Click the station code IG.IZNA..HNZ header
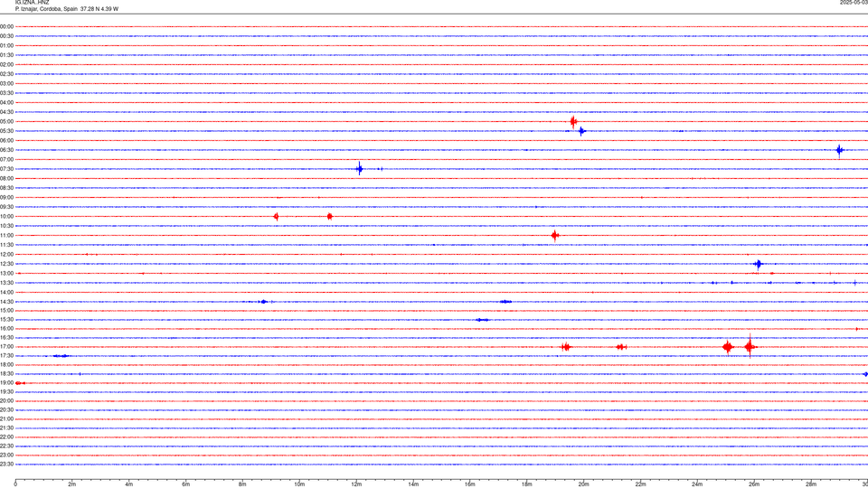Screen dimensions: 868x488 33,3
